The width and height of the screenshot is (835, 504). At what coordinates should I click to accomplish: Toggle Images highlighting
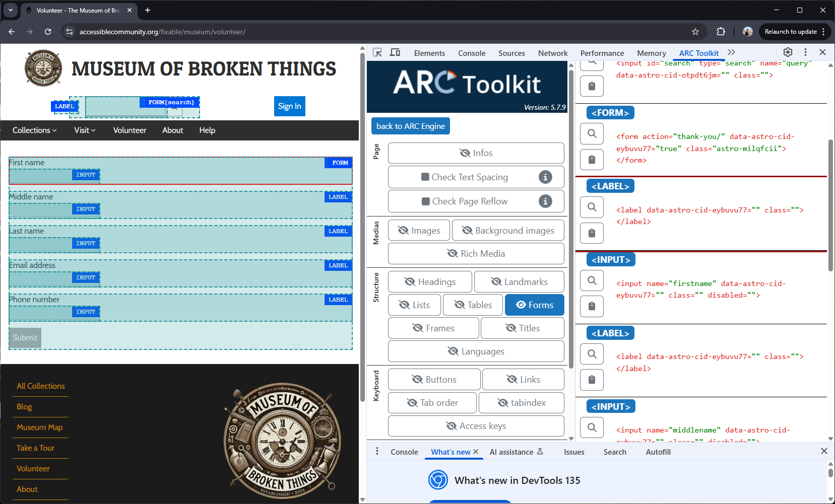click(419, 231)
